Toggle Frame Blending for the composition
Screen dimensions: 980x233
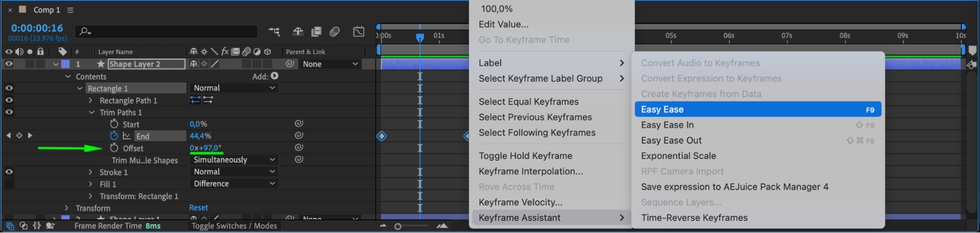[x=316, y=32]
